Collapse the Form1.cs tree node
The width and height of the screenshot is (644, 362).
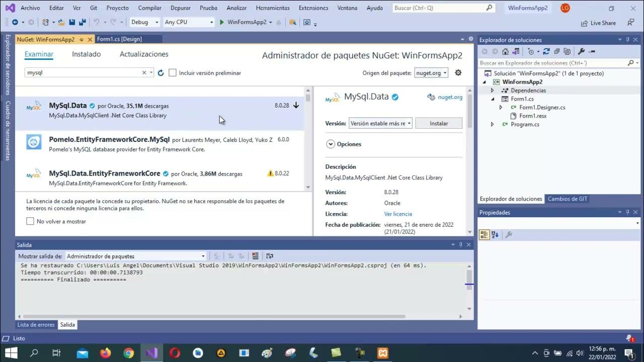[493, 99]
